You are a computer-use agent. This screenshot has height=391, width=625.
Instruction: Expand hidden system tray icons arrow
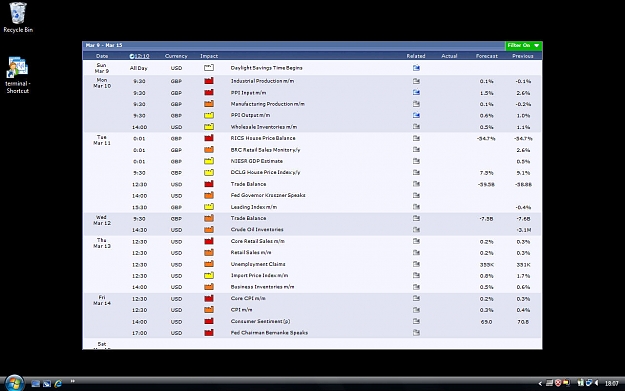540,383
